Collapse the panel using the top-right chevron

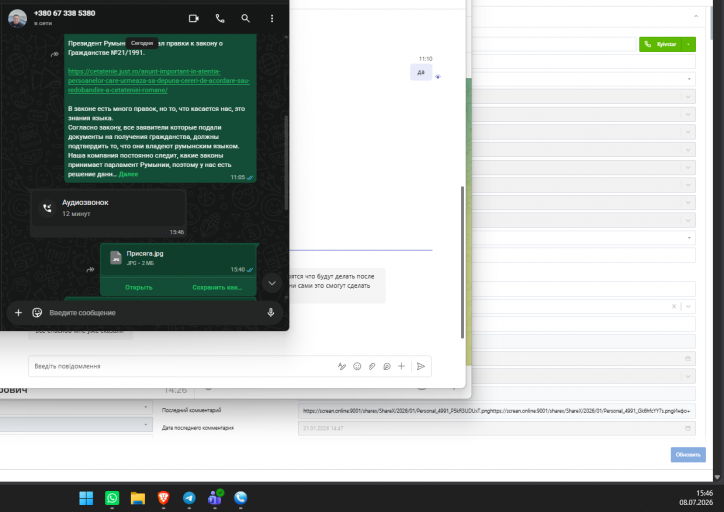pyautogui.click(x=696, y=17)
